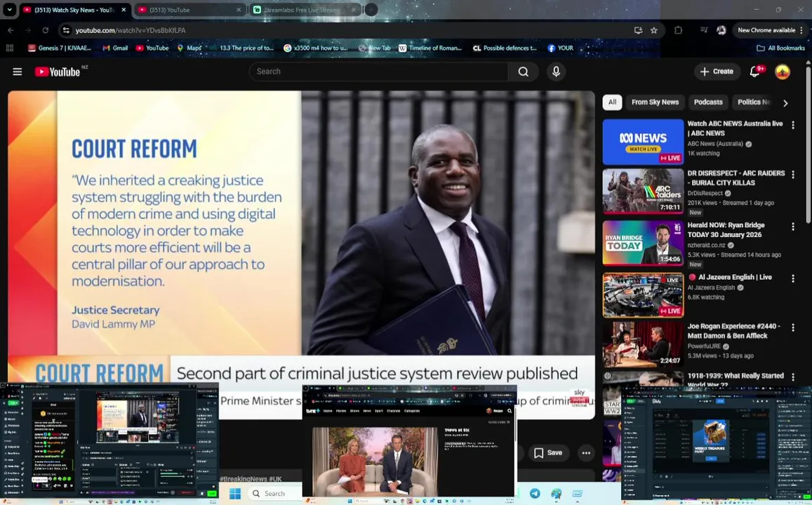The image size is (812, 505).
Task: Reload the page with the refresh icon
Action: coord(46,30)
